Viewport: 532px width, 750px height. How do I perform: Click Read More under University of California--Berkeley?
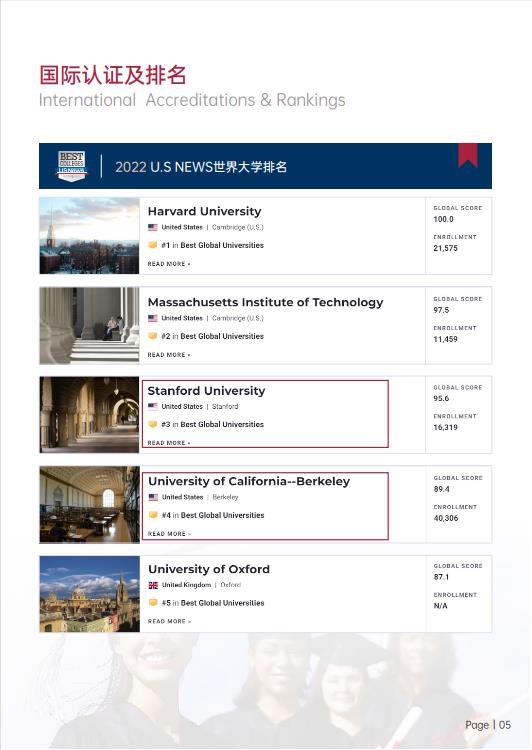(x=169, y=534)
